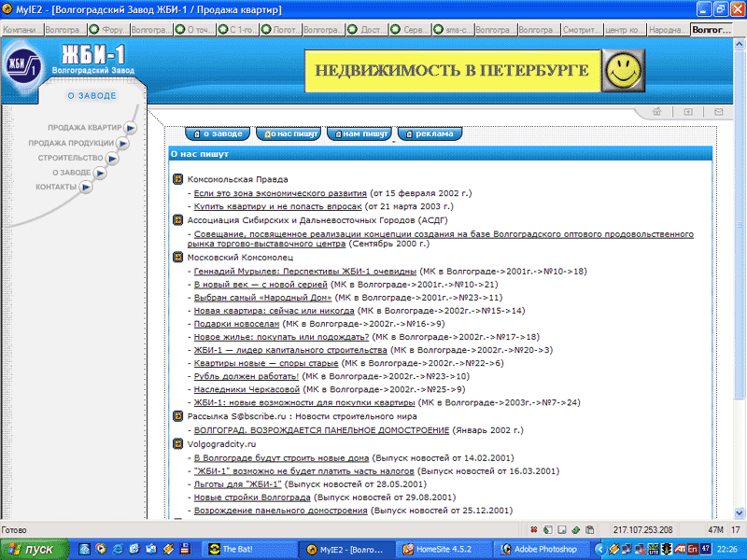The height and width of the screenshot is (560, 747).
Task: Open the 'о заводе' content tab
Action: [218, 133]
